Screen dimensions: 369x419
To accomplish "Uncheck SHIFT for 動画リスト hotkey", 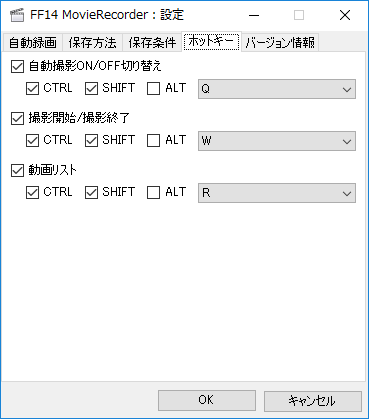I will pos(91,193).
